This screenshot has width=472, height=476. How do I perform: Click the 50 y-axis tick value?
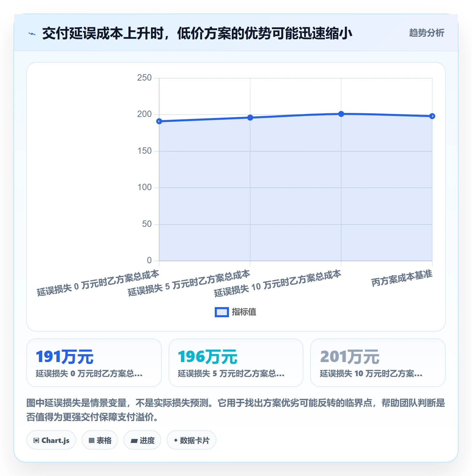coord(147,224)
